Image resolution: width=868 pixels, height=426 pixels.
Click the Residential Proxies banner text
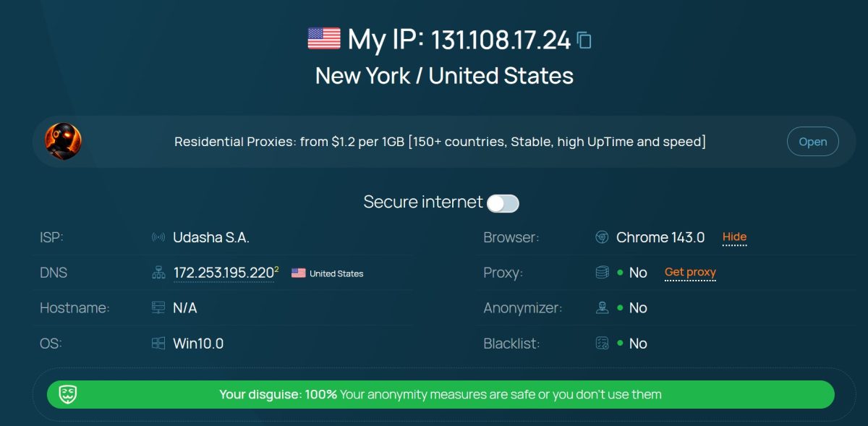pyautogui.click(x=440, y=142)
